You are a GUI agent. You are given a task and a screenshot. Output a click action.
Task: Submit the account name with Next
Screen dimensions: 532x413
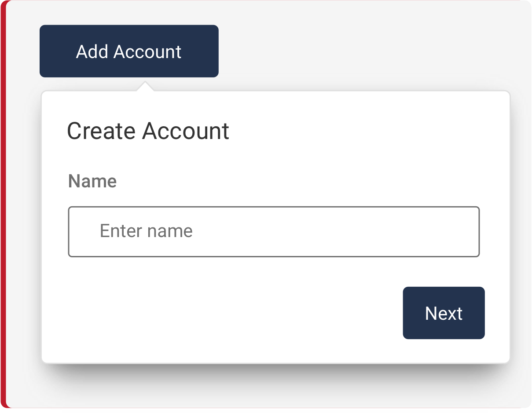pos(444,313)
